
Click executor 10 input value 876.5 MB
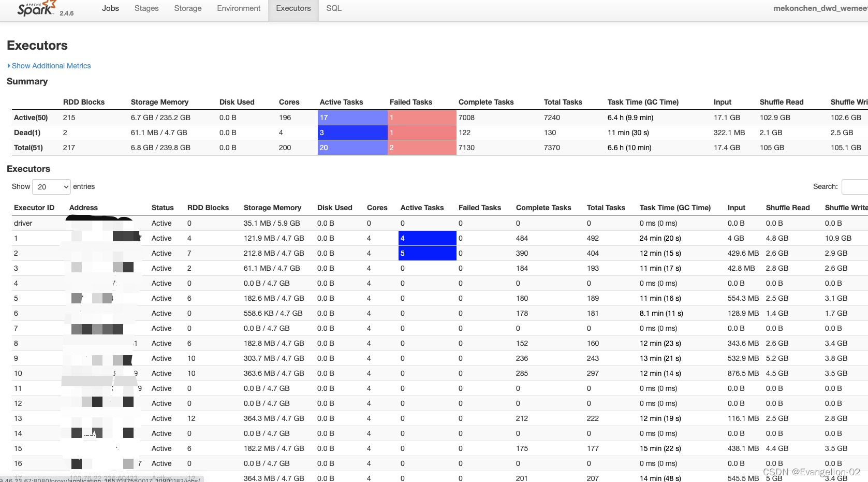[743, 373]
